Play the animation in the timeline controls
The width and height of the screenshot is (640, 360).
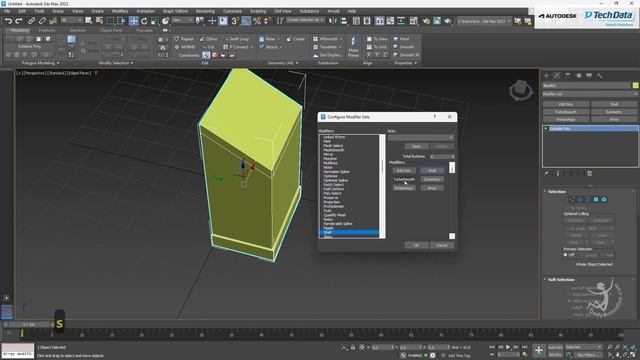click(x=508, y=347)
